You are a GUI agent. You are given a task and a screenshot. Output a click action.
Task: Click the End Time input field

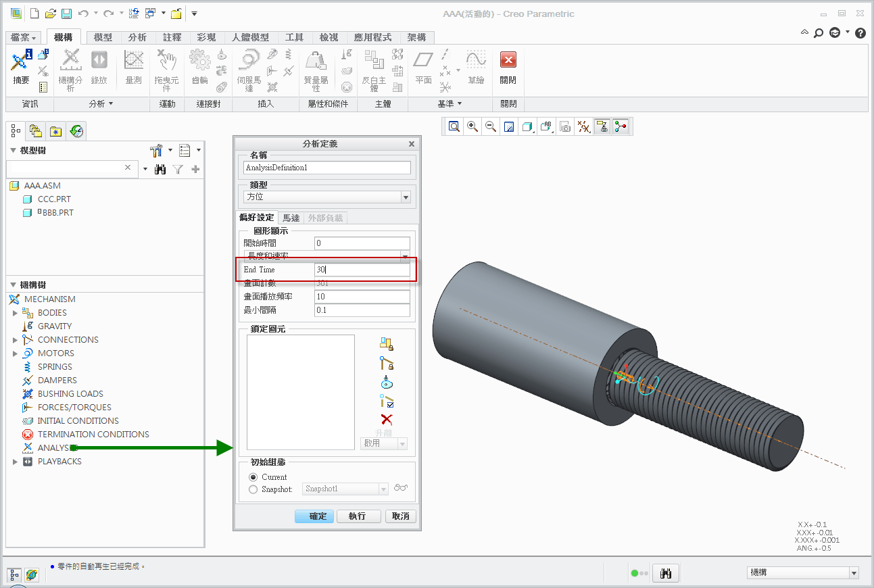[362, 270]
